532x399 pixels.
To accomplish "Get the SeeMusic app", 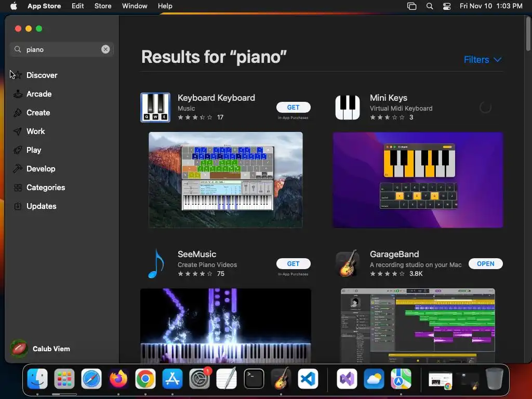I will 294,263.
